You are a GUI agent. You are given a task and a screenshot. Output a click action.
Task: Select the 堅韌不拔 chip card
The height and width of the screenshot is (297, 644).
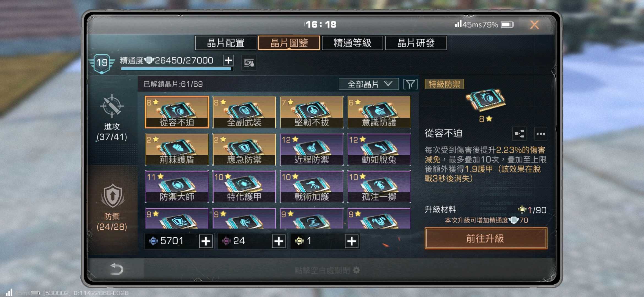click(312, 112)
